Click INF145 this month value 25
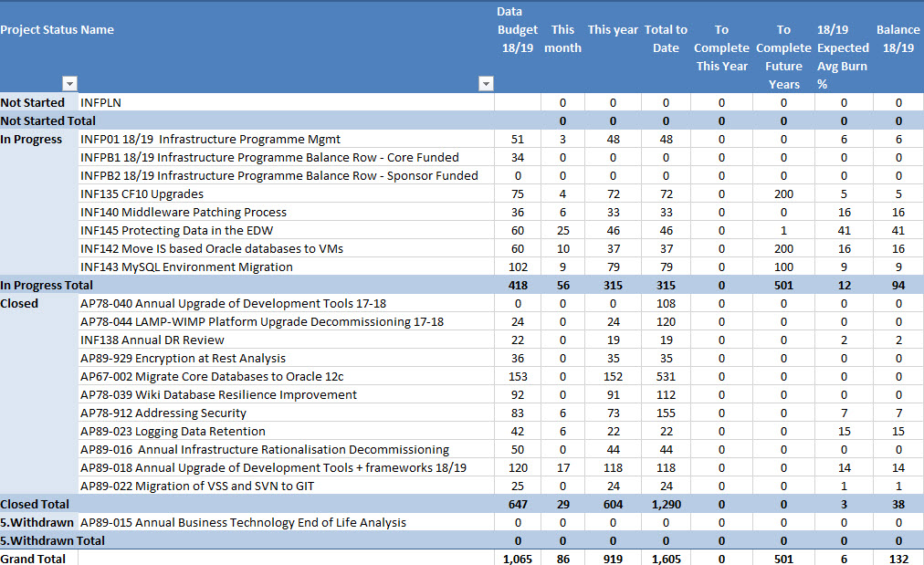 pos(562,230)
